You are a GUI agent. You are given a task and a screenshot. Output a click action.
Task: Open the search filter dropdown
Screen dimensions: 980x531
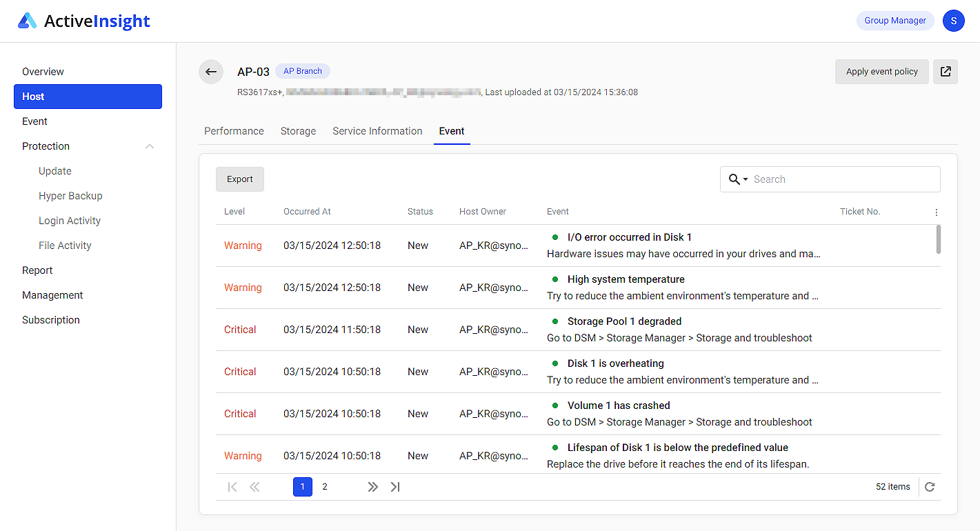tap(743, 179)
